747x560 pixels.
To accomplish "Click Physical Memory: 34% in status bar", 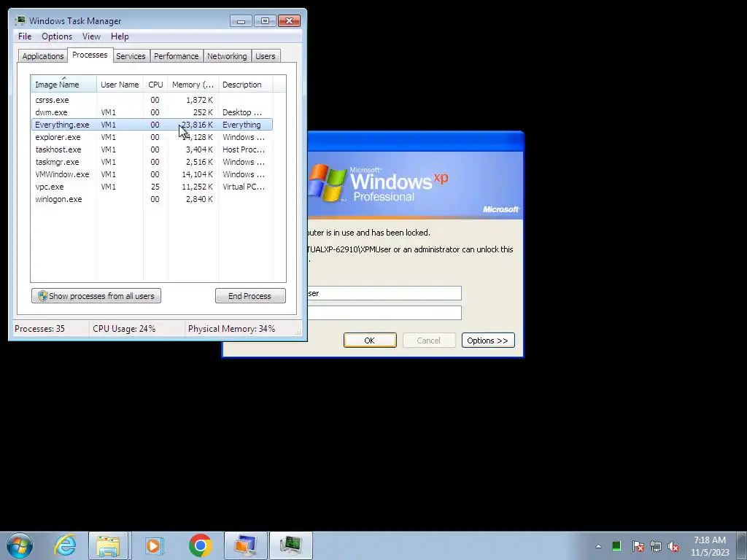I will pyautogui.click(x=231, y=329).
